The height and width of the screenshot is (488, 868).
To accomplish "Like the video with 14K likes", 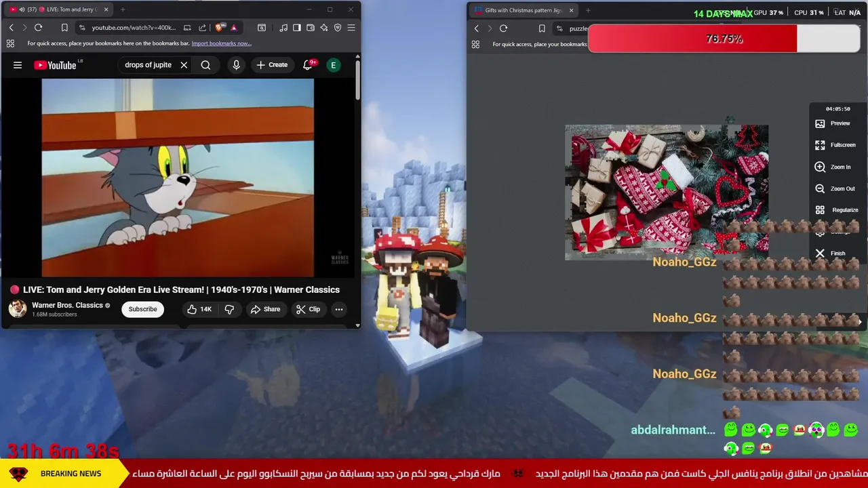I will click(x=199, y=309).
